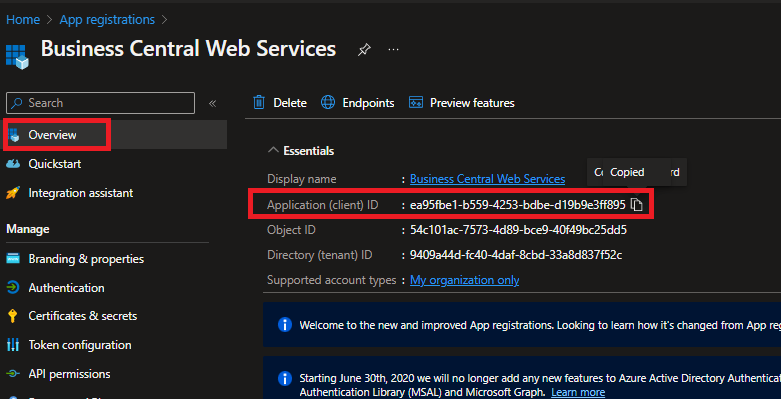781x399 pixels.
Task: Collapse the Essentials section
Action: click(x=273, y=150)
